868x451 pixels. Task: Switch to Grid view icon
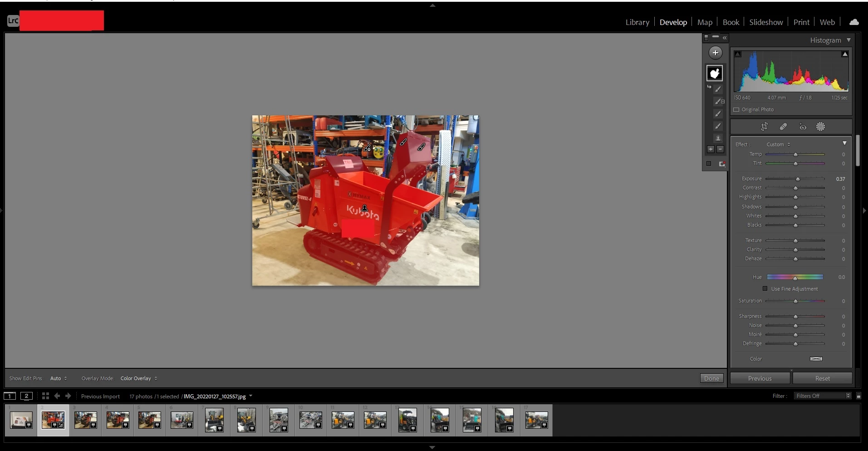tap(45, 396)
